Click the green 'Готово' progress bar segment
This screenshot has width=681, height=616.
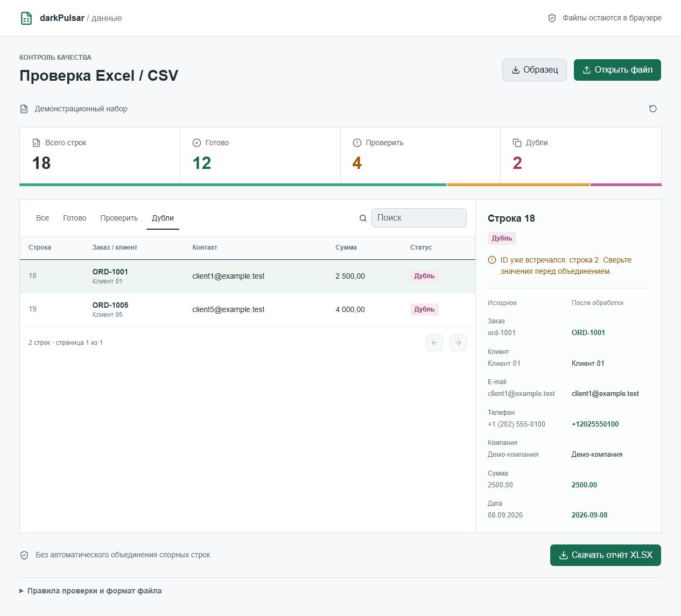click(x=233, y=185)
